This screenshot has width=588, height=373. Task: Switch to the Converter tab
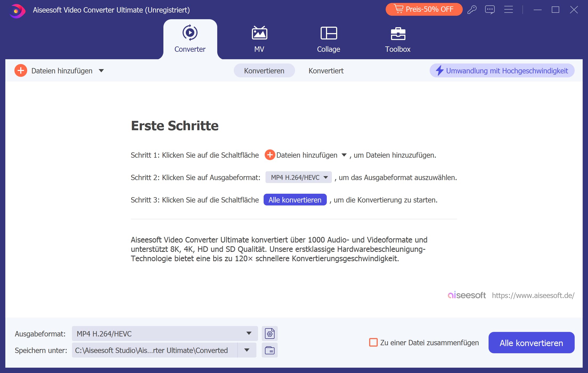[190, 39]
